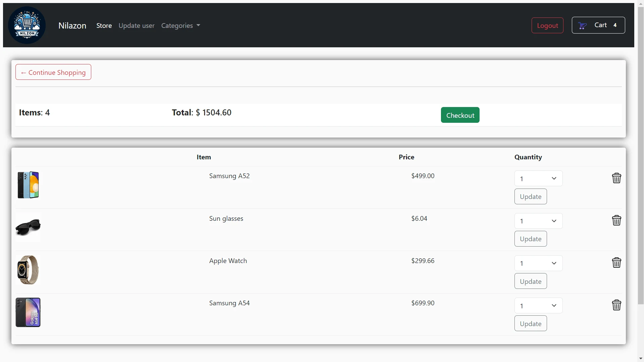644x362 pixels.
Task: Click the $499.00 price
Action: [423, 176]
